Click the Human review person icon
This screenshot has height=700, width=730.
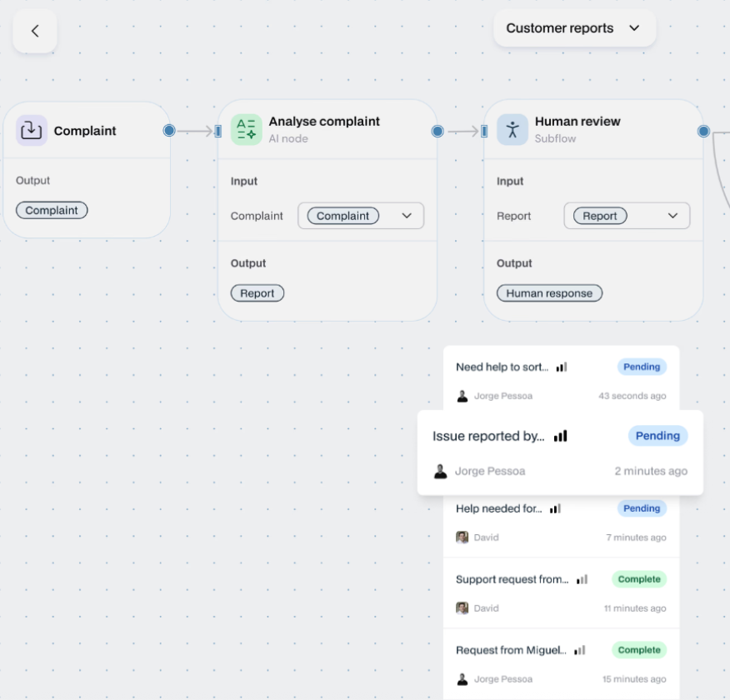(512, 130)
